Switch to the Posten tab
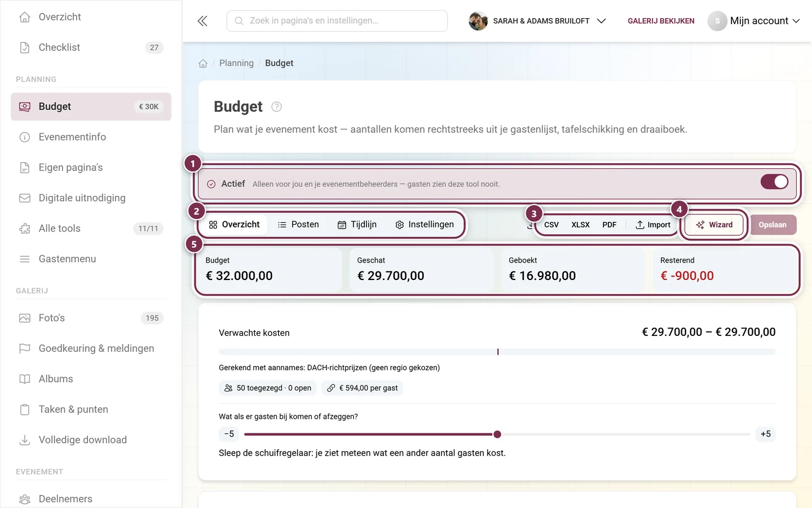The image size is (812, 508). (298, 225)
